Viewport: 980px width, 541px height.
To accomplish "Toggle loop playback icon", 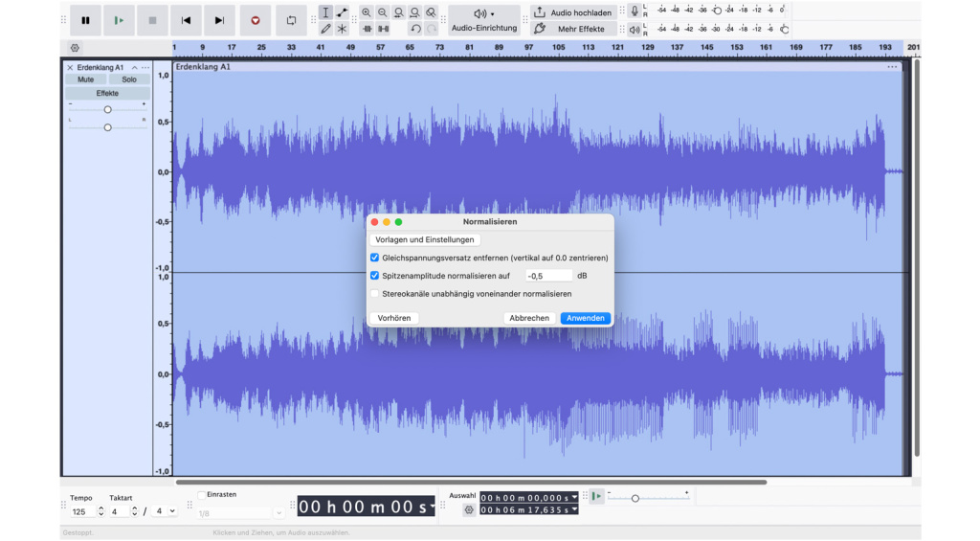I will [291, 21].
